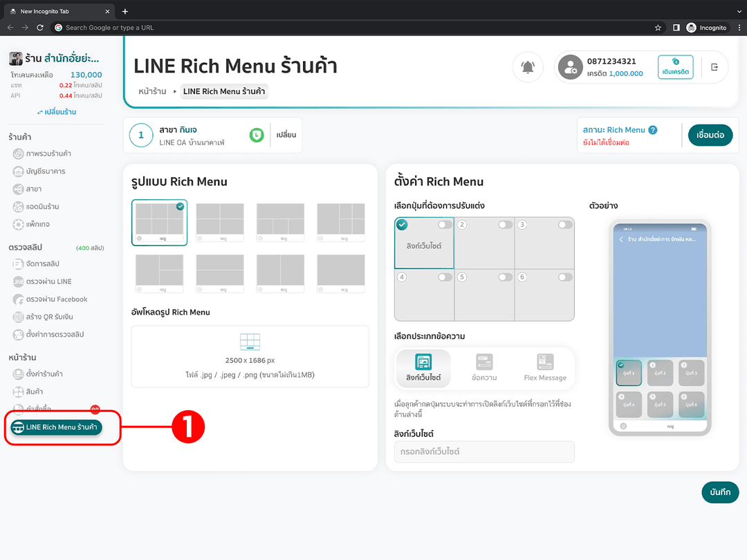The image size is (747, 560).
Task: Click the top-up credit button (เติมเครดิต)
Action: tap(675, 67)
